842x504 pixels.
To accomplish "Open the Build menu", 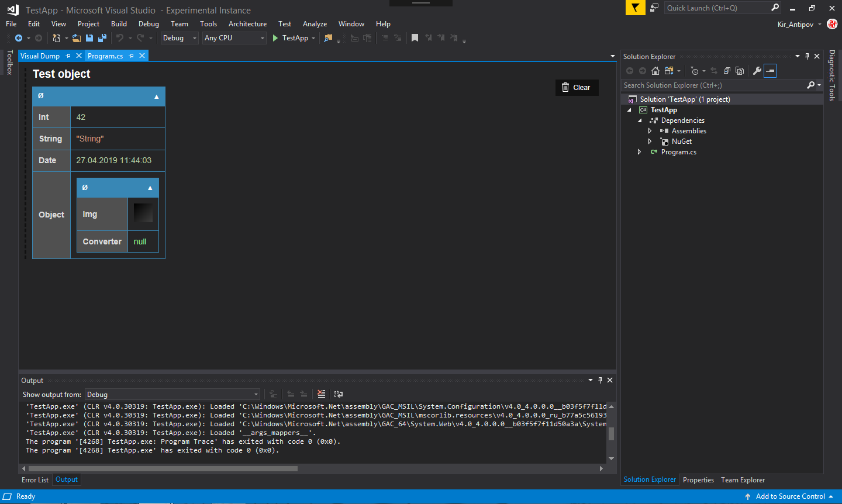I will [119, 24].
